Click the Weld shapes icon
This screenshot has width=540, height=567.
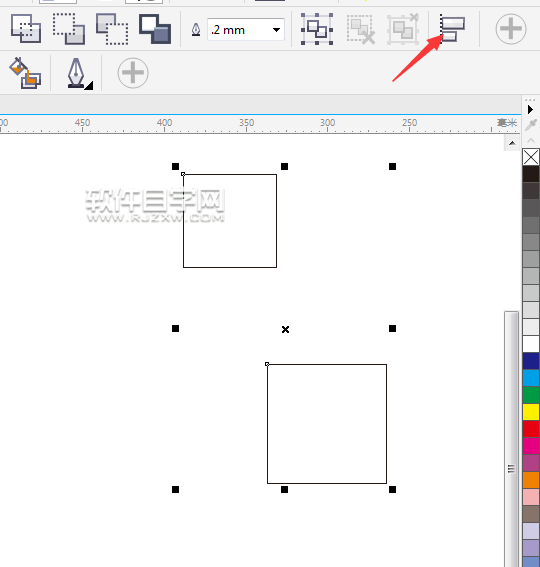(26, 29)
